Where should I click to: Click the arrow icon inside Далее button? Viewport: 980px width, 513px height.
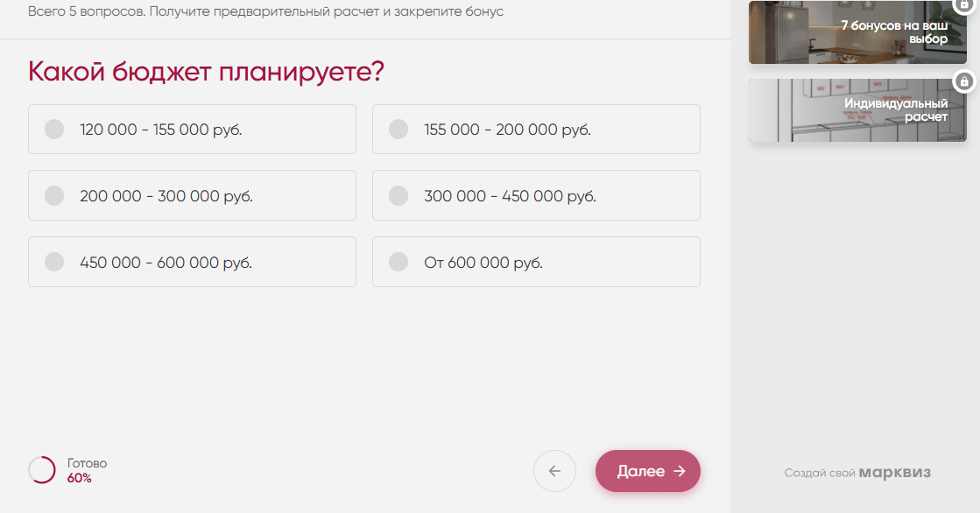point(680,471)
